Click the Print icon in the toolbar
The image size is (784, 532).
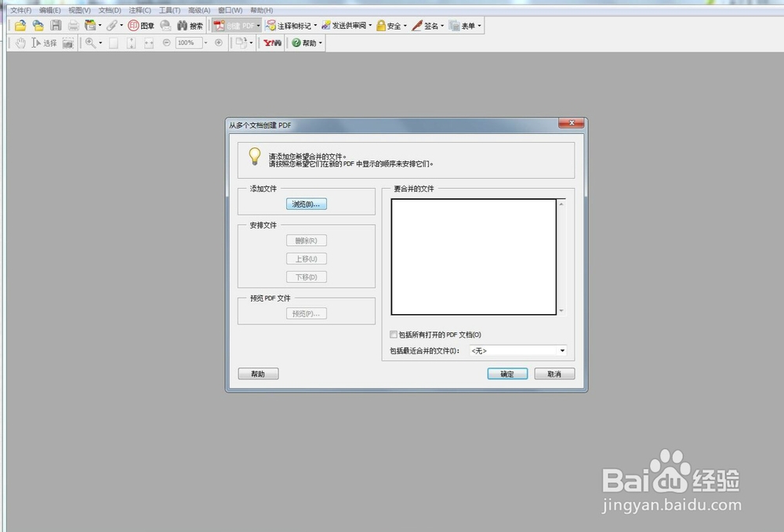(74, 26)
